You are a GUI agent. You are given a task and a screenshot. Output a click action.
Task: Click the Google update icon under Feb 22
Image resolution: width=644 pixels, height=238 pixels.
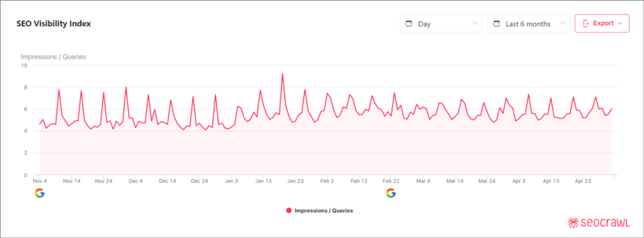tap(391, 193)
